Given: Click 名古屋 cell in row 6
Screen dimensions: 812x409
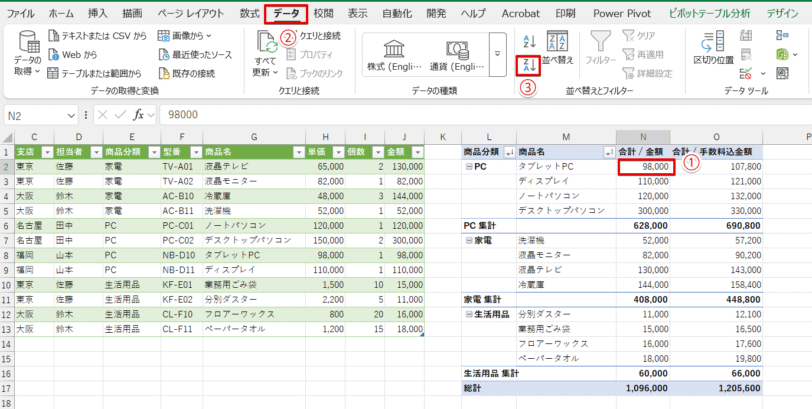Looking at the screenshot, I should [x=34, y=226].
